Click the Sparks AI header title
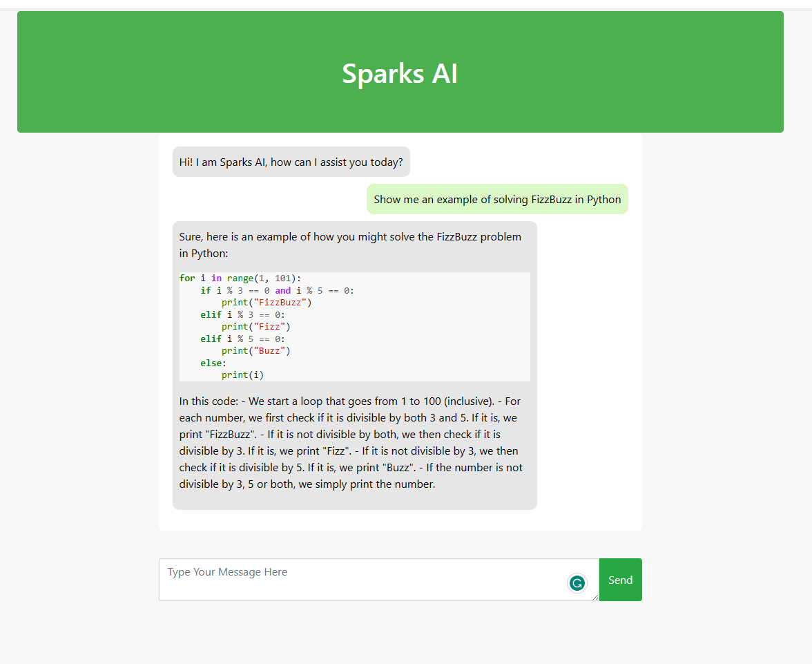Screen dimensions: 812x664 click(400, 74)
